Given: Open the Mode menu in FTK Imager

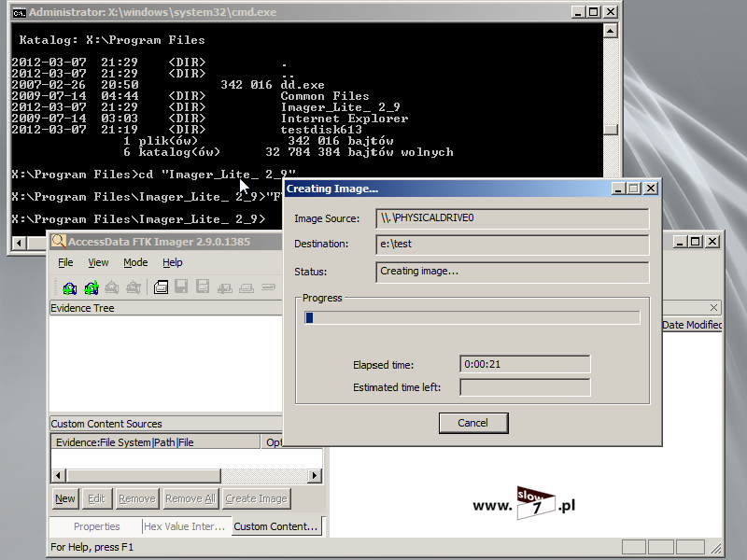Looking at the screenshot, I should point(135,262).
